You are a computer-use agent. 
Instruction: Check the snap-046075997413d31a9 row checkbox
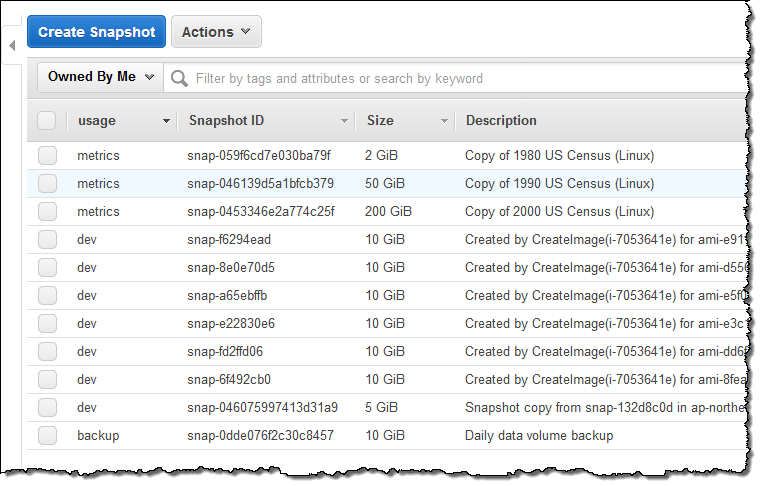click(47, 408)
